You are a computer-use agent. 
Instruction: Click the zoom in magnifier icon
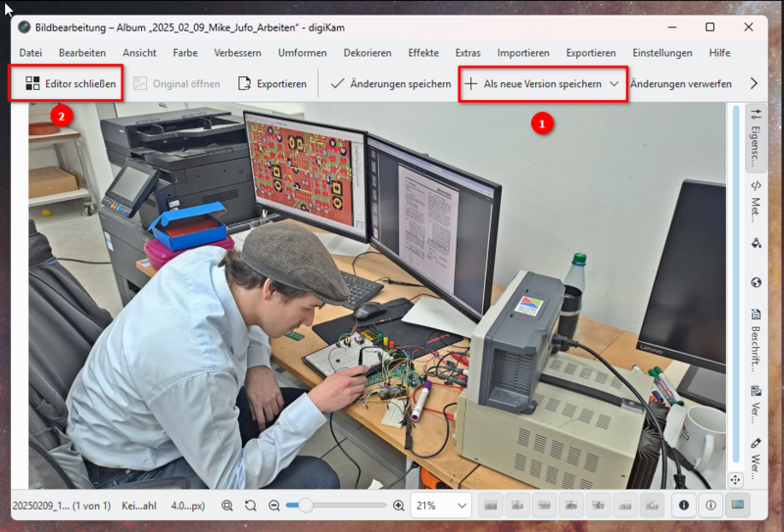(399, 506)
